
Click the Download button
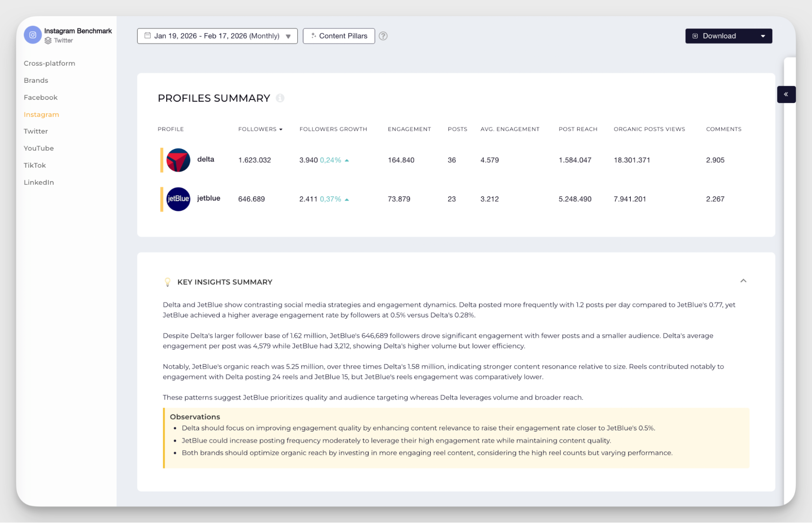(x=719, y=36)
